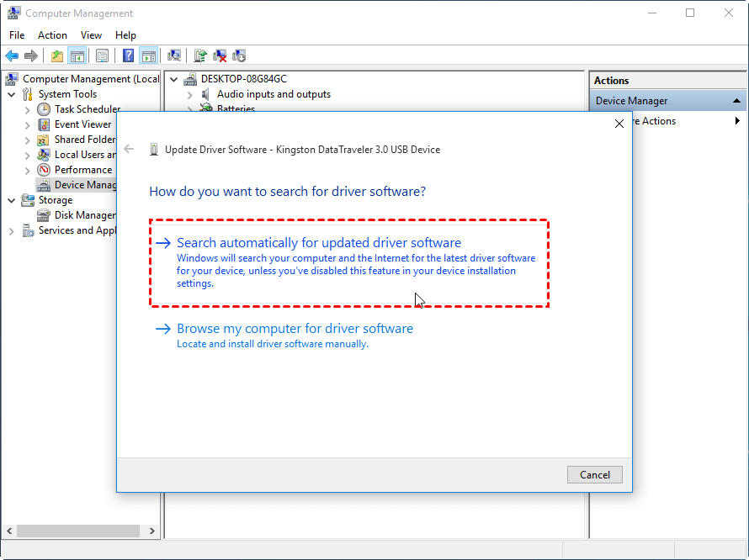The image size is (749, 560).
Task: Click the System Tools icon
Action: 28,94
